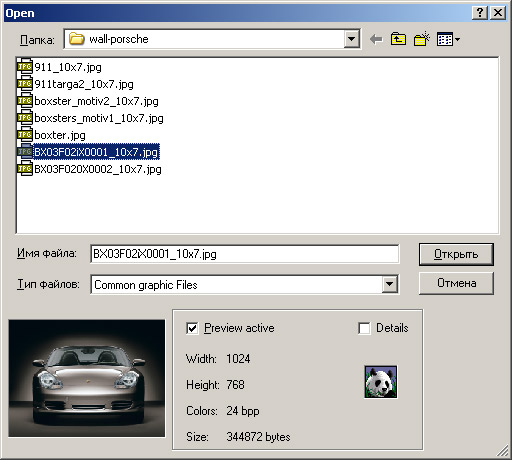Viewport: 512px width, 460px height.
Task: Click JPG icon of boxter.jpg
Action: (x=25, y=135)
